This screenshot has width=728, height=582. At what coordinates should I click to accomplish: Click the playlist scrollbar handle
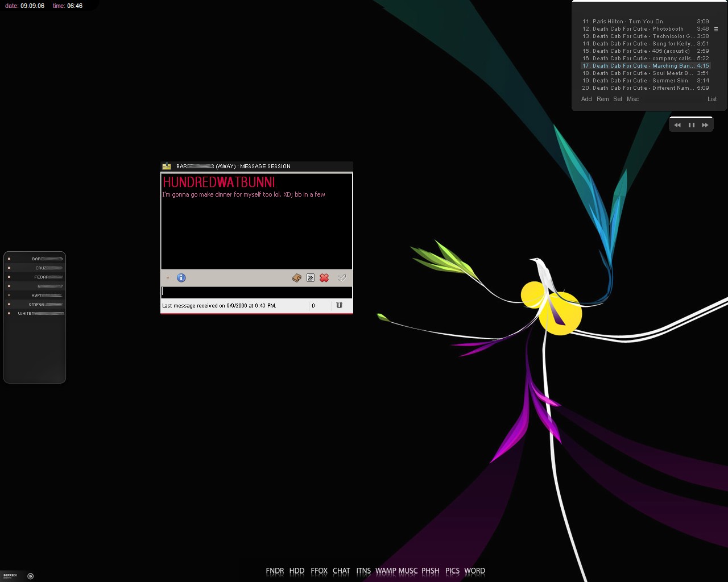(x=716, y=29)
